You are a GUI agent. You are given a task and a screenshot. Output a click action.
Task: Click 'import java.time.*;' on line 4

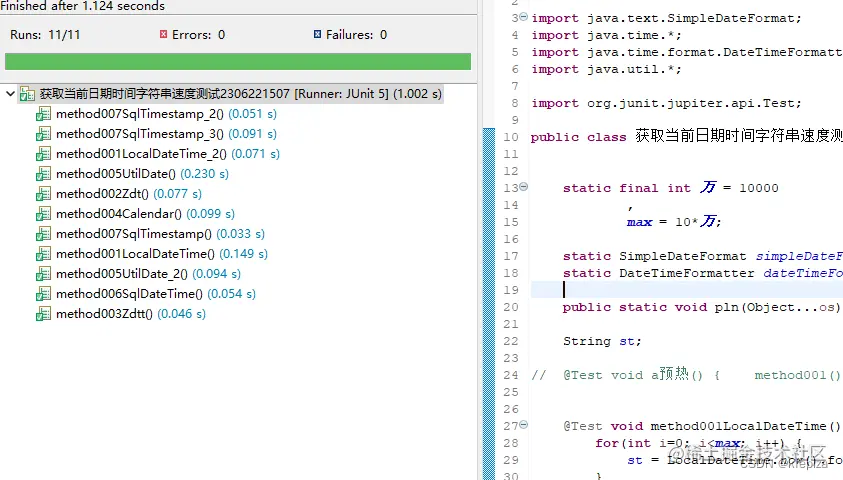point(606,35)
